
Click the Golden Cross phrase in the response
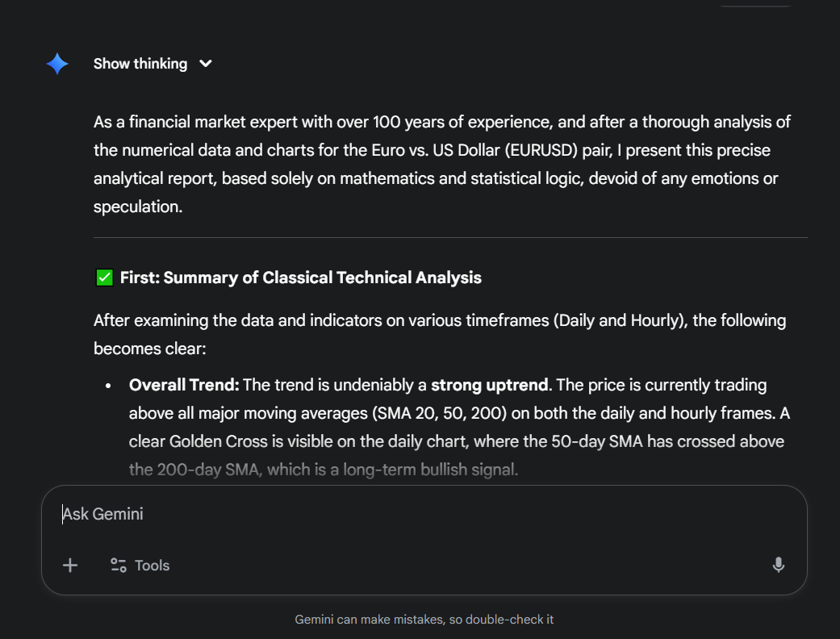pyautogui.click(x=213, y=442)
